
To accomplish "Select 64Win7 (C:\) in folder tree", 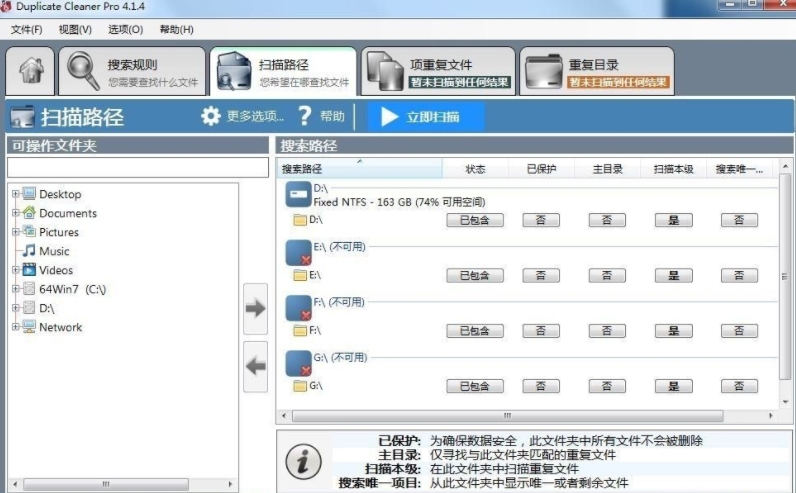I will point(73,289).
